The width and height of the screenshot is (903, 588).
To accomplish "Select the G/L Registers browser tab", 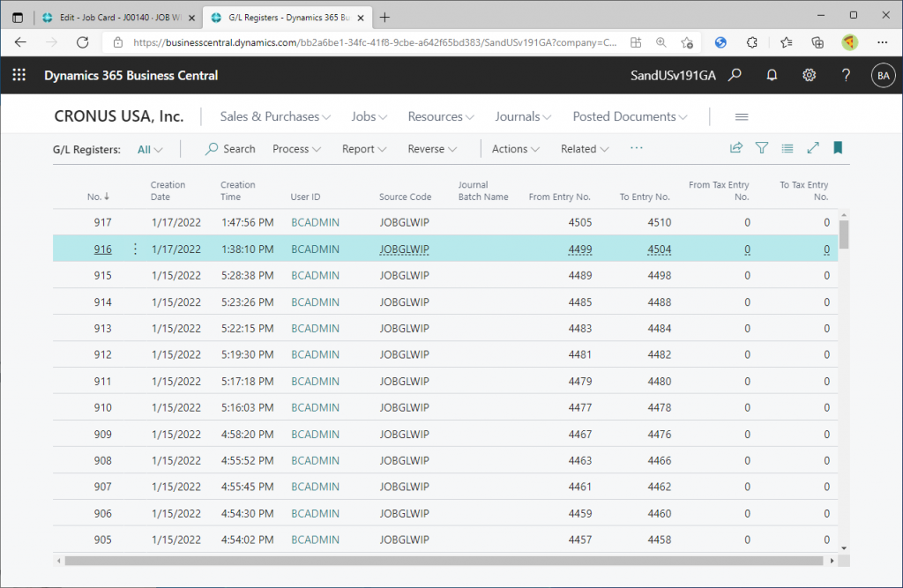I will (x=288, y=18).
